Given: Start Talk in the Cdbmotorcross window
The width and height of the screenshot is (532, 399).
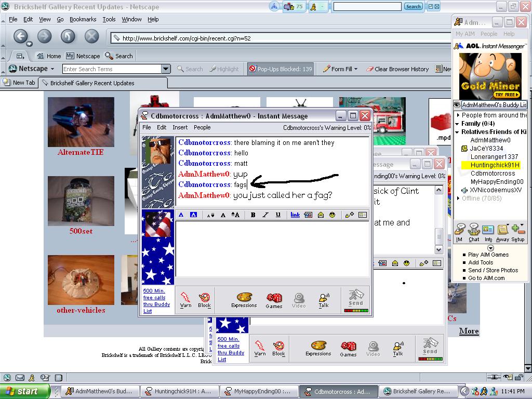Looking at the screenshot, I should click(x=324, y=300).
